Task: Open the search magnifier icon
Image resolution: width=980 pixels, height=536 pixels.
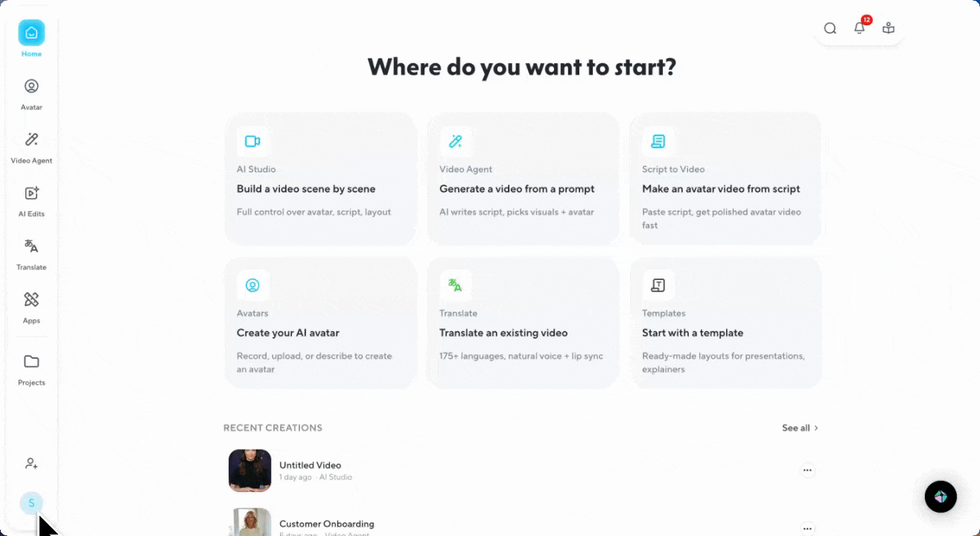Action: coord(830,28)
